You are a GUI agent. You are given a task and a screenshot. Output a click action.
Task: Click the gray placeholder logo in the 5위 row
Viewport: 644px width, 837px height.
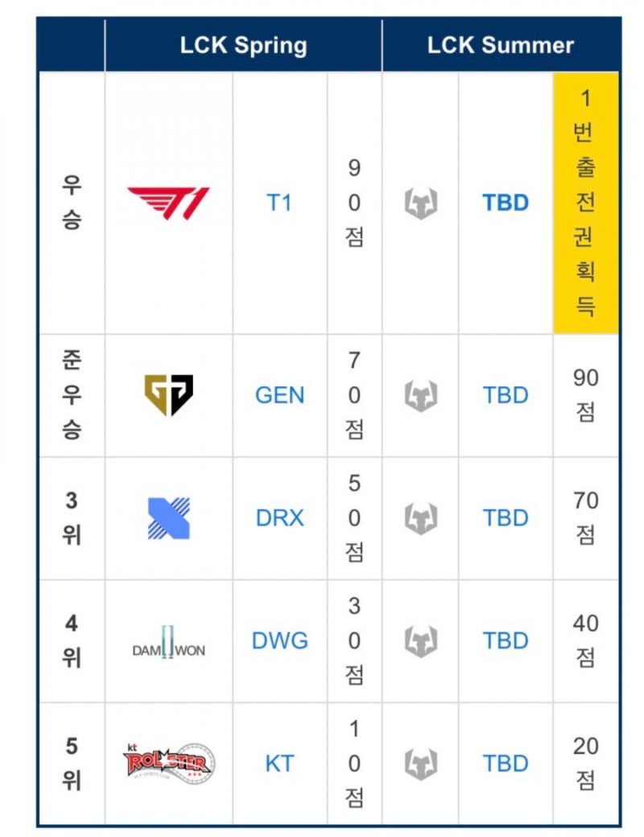coord(421,764)
